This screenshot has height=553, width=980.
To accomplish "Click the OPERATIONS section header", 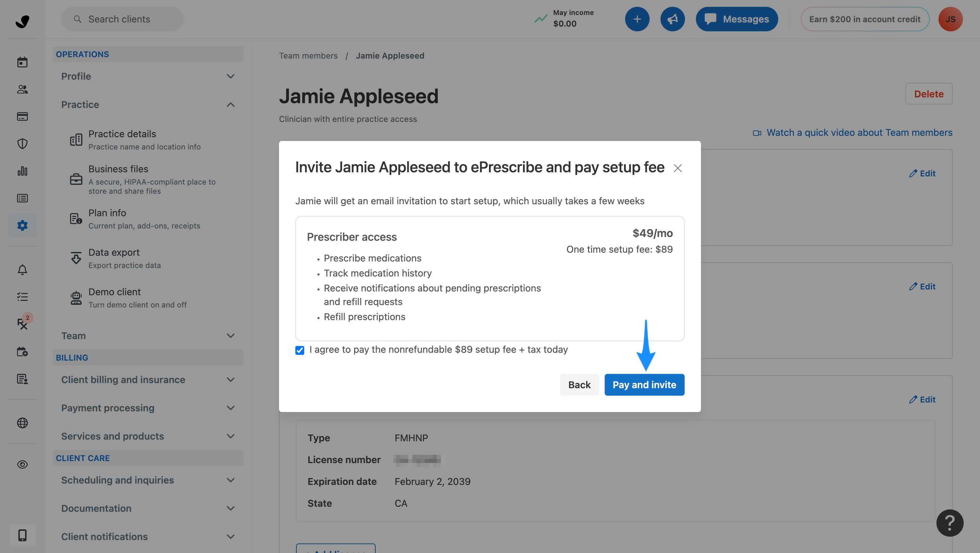I will click(x=148, y=54).
